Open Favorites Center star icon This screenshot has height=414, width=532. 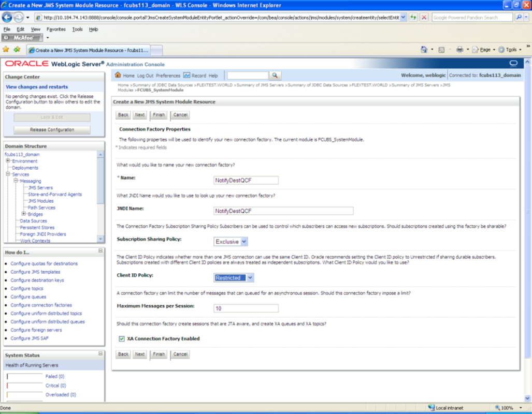tap(6, 50)
